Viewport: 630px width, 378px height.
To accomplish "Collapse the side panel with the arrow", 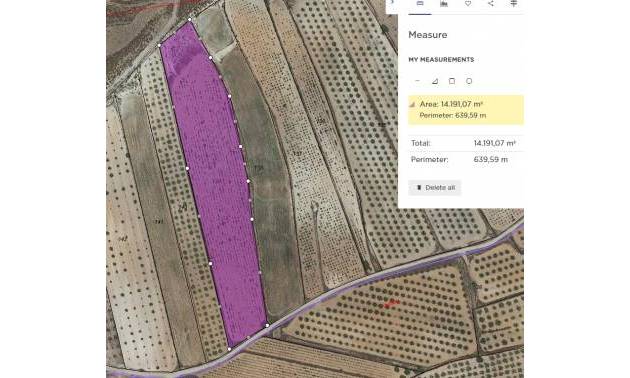I will pyautogui.click(x=392, y=2).
